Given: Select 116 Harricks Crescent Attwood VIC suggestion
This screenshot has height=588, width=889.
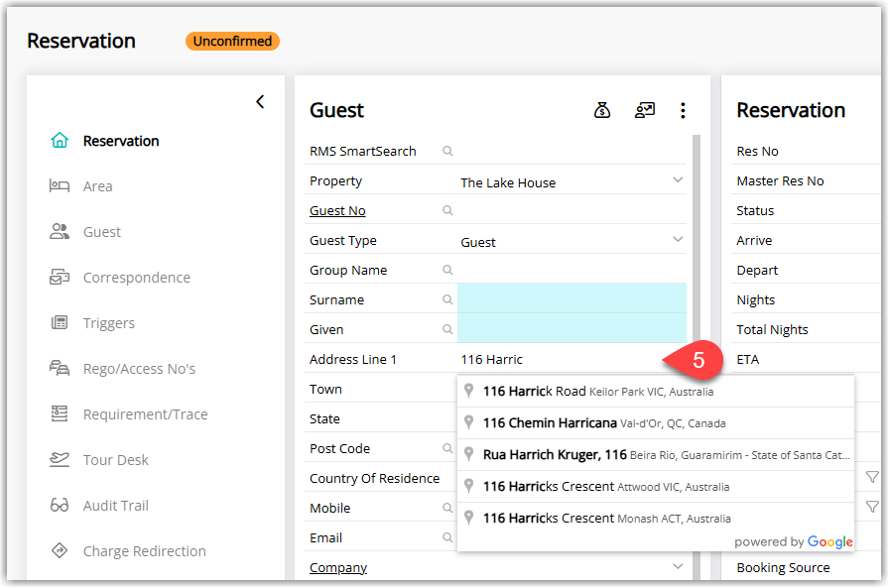Looking at the screenshot, I should (656, 486).
